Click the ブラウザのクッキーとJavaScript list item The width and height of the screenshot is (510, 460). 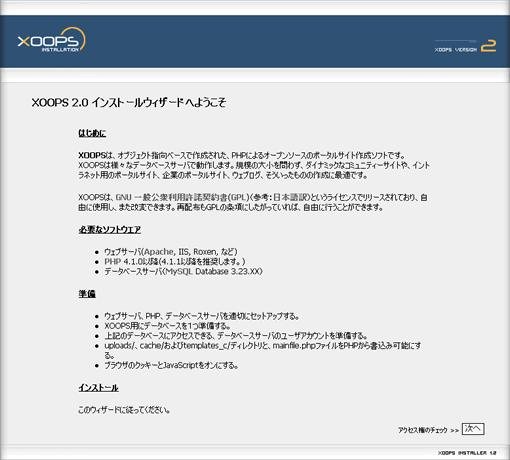pyautogui.click(x=171, y=365)
